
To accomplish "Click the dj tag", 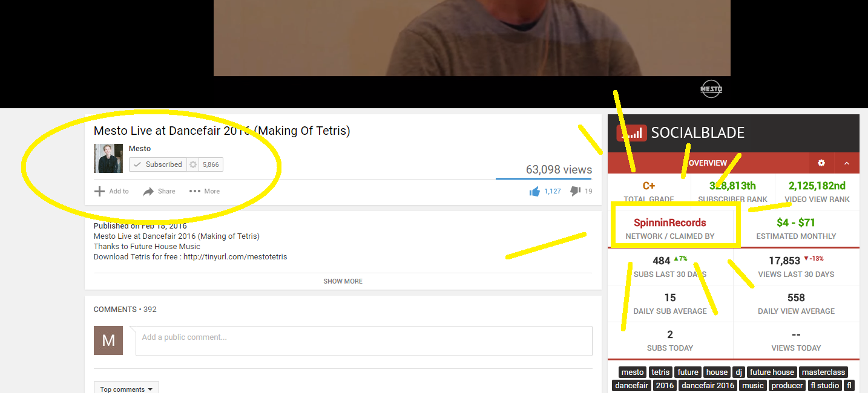I will pos(738,372).
